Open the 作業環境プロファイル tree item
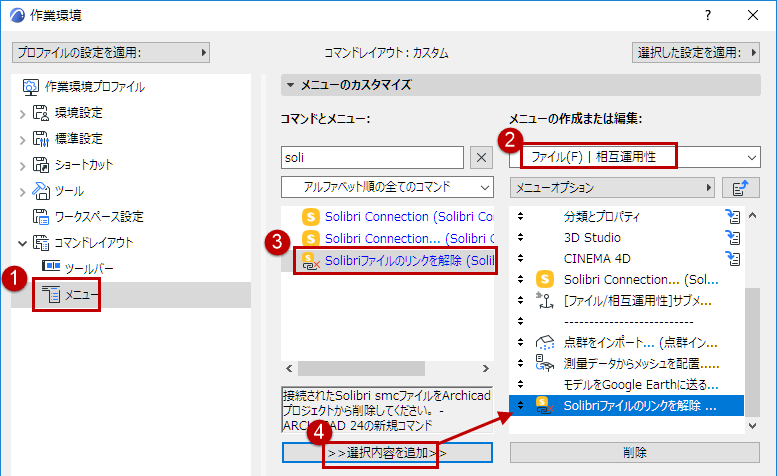The image size is (777, 476). coord(83,87)
